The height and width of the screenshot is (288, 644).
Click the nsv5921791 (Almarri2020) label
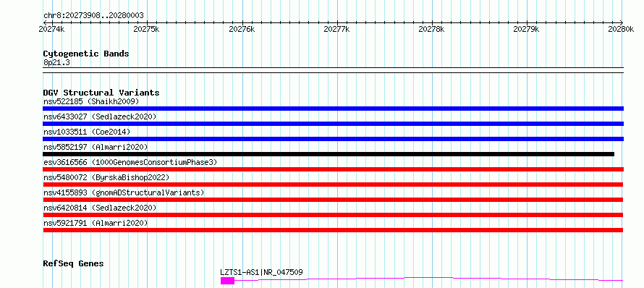(x=96, y=223)
